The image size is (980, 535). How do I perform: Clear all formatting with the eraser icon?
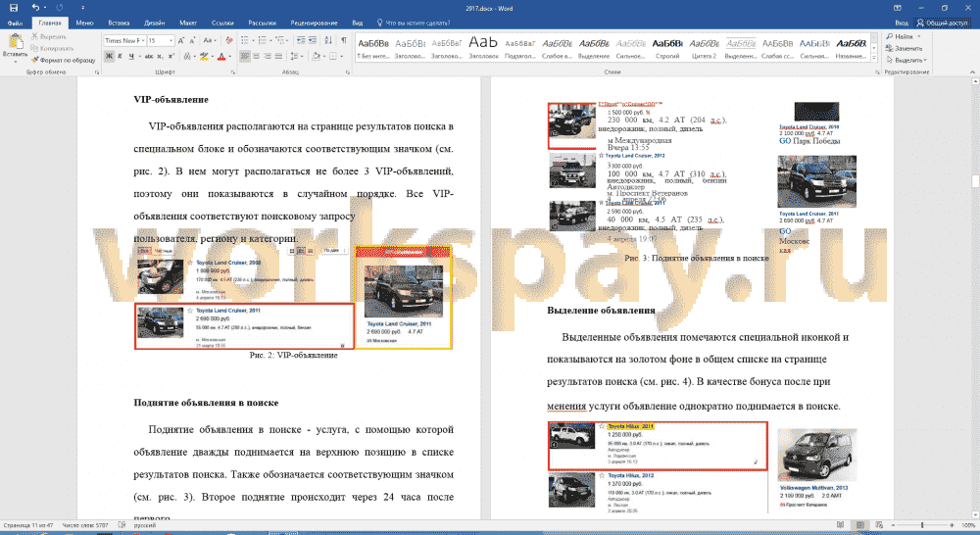229,40
